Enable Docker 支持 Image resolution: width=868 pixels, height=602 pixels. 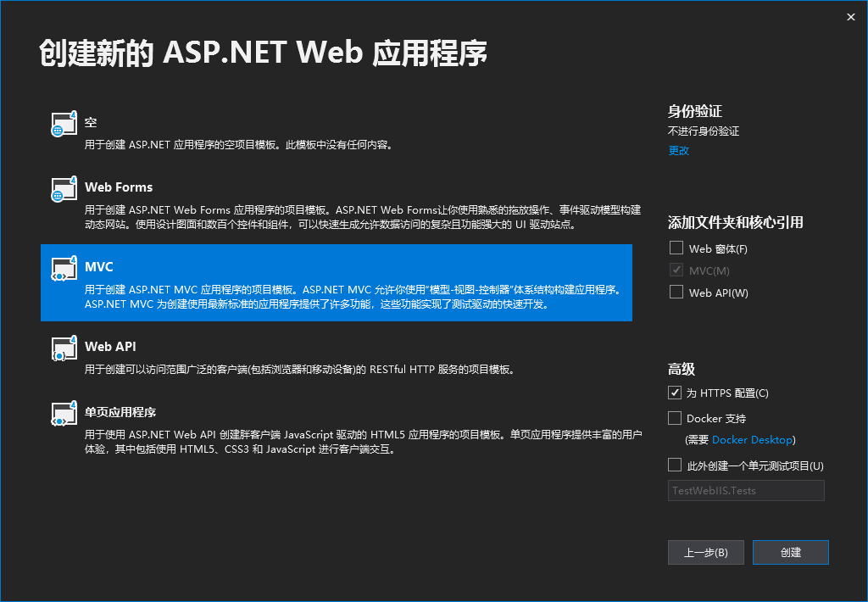coord(675,418)
